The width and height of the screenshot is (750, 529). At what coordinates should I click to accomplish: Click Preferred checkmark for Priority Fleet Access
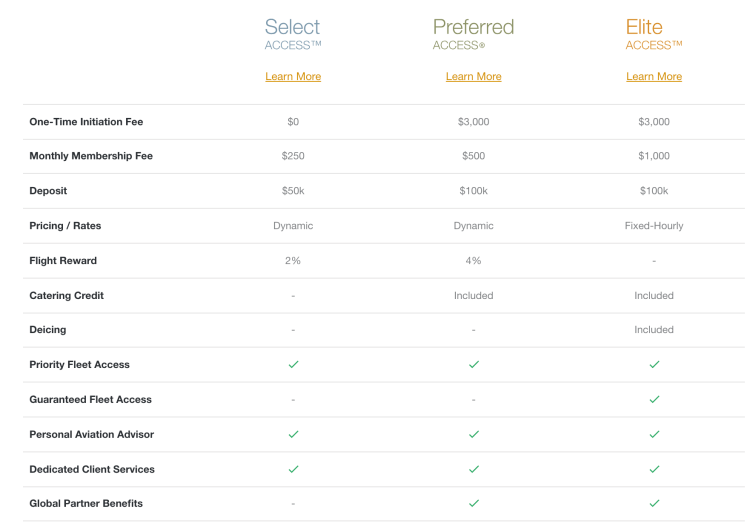[473, 365]
